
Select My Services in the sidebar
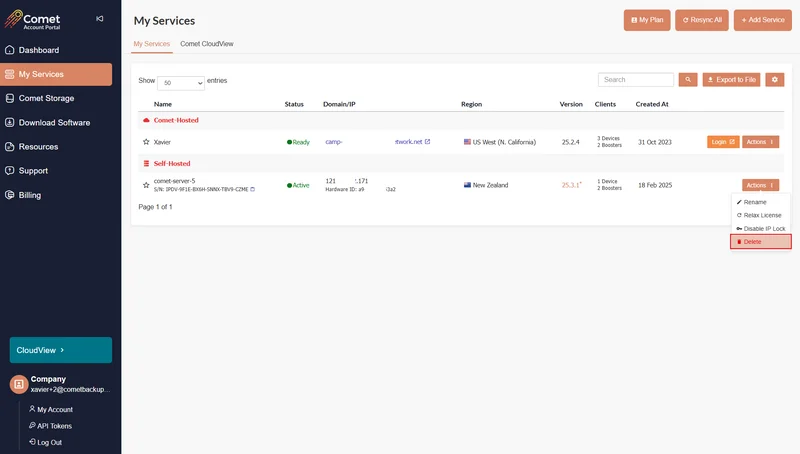click(56, 74)
